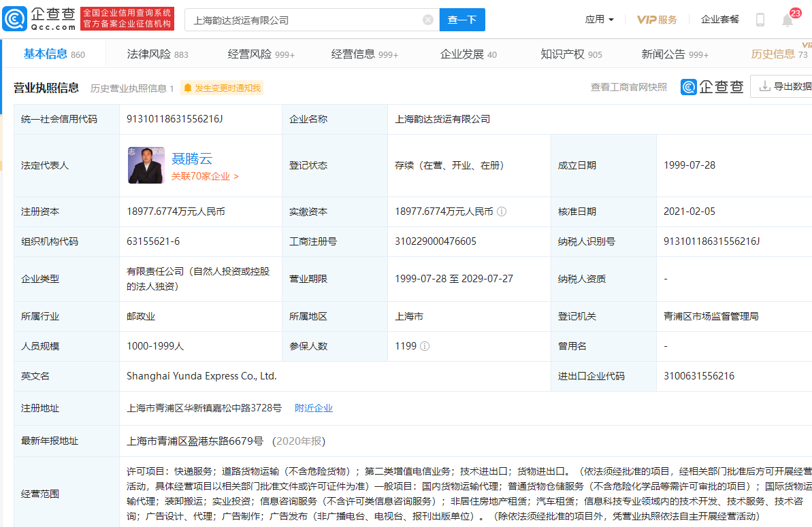The image size is (812, 527).
Task: Click the legal representative photo thumbnail
Action: (146, 165)
